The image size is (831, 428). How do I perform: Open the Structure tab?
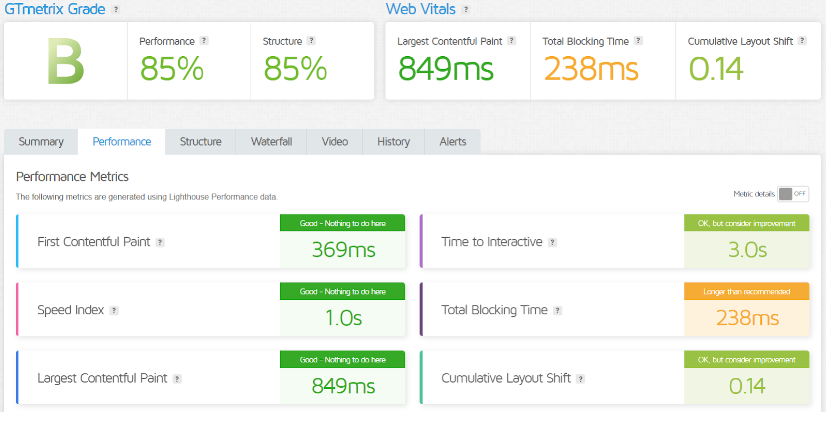point(200,141)
